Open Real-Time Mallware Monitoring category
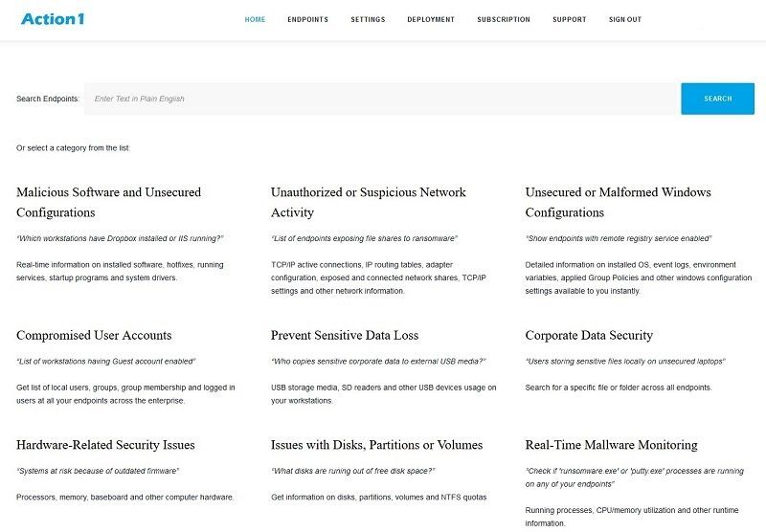This screenshot has width=766, height=532. click(x=611, y=445)
